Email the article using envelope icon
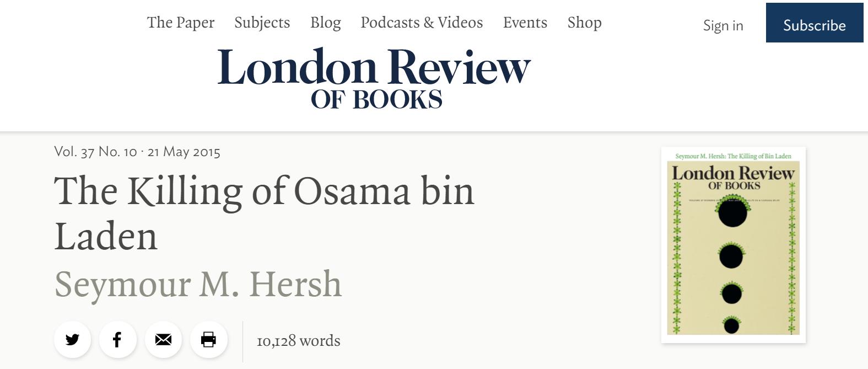This screenshot has width=868, height=369. [163, 339]
